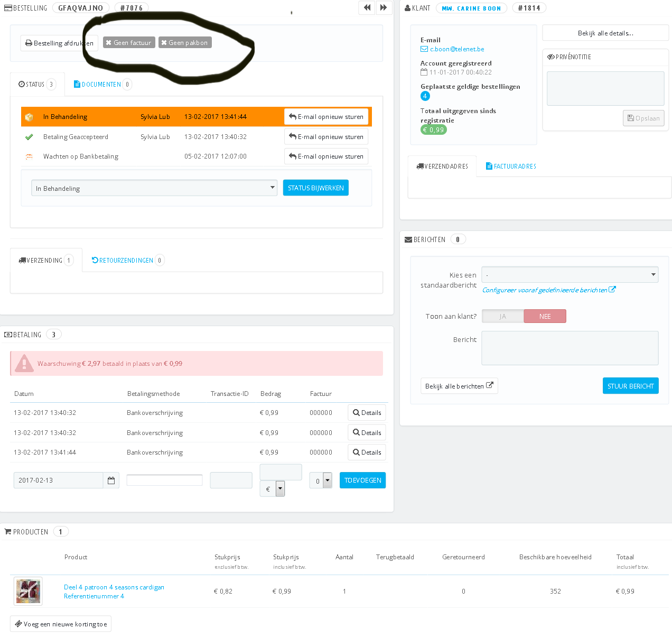The width and height of the screenshot is (672, 638).
Task: Click Geen factuur badge
Action: pos(129,43)
